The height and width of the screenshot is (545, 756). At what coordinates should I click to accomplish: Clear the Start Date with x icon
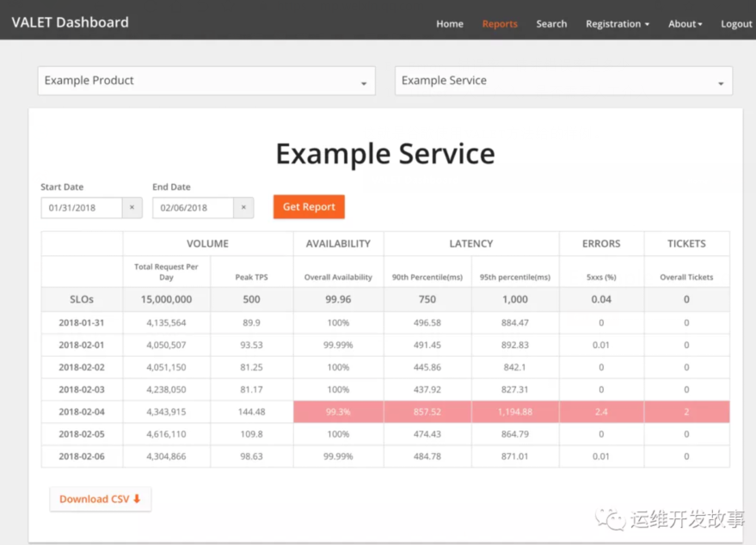(132, 208)
